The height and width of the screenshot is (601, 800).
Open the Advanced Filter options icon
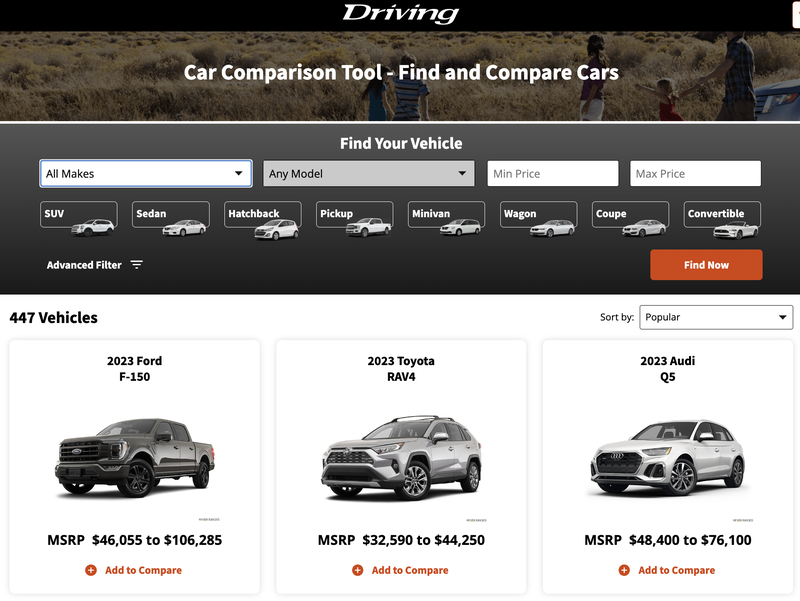136,265
